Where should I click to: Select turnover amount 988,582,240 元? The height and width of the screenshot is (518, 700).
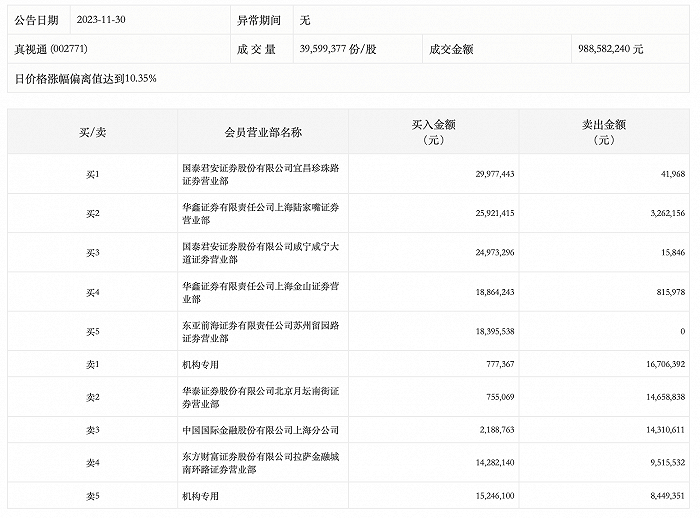pyautogui.click(x=611, y=49)
